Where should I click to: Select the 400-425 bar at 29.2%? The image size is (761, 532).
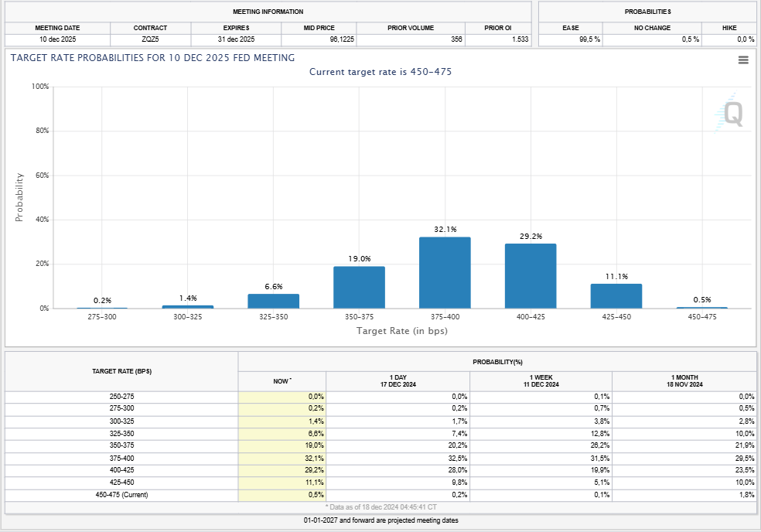pos(531,276)
